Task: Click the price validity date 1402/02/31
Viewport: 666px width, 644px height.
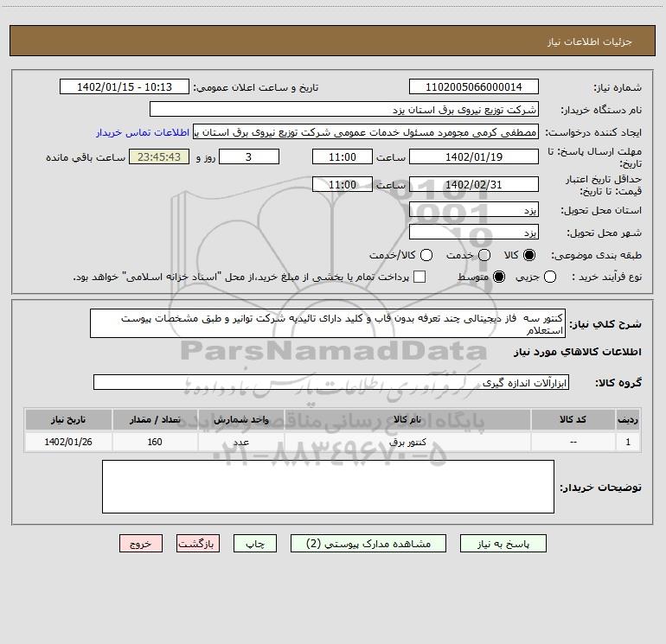Action: point(474,184)
